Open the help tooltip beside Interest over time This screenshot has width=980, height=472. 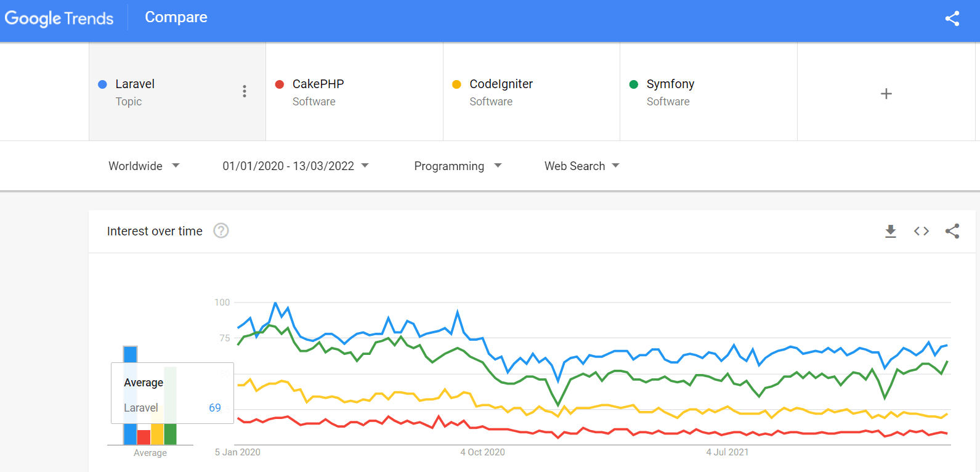(221, 230)
